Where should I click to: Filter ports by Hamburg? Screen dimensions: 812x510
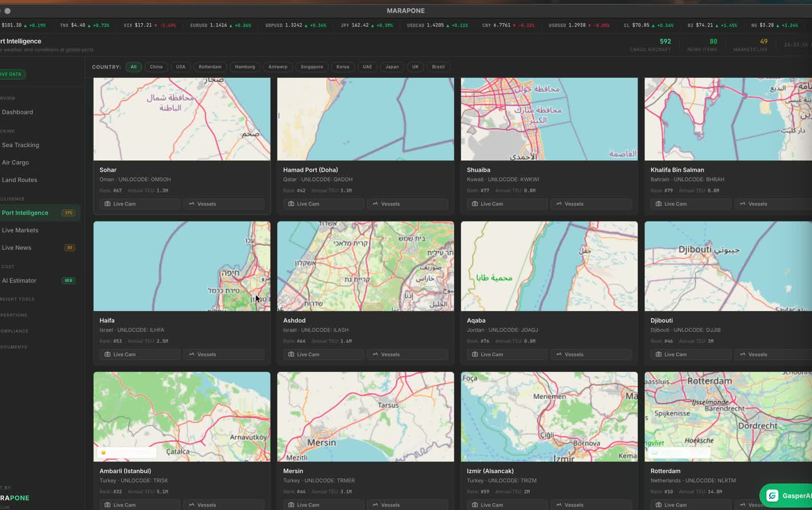pos(245,67)
